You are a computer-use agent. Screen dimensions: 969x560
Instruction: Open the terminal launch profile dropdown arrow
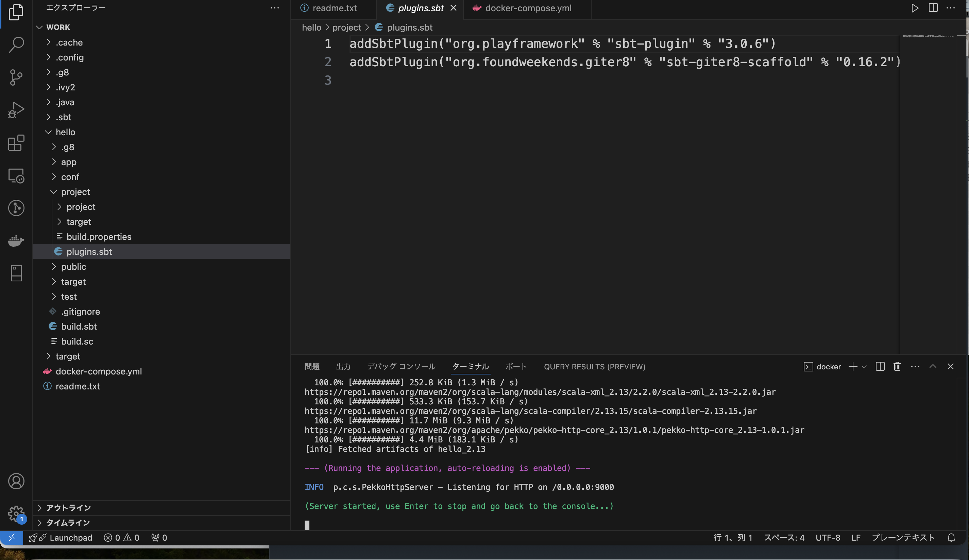[x=864, y=367]
